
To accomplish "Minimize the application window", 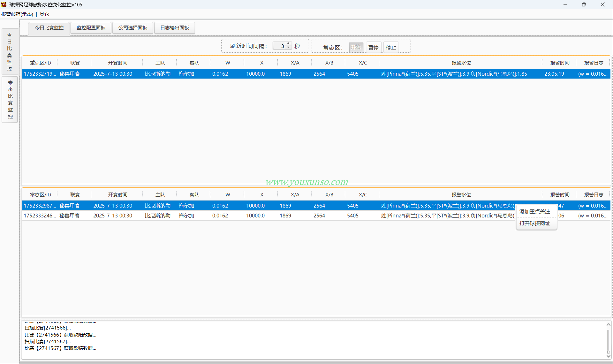I will (565, 4).
